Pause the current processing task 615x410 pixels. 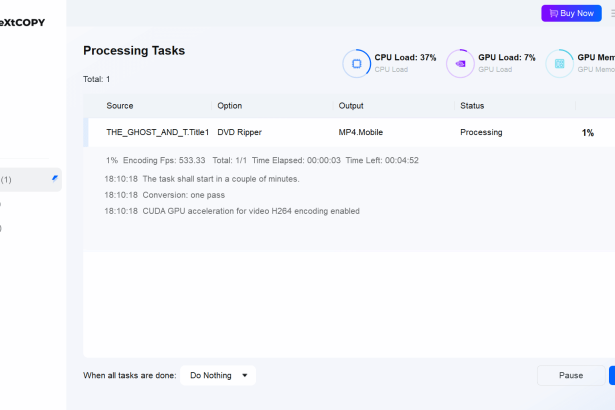pyautogui.click(x=570, y=375)
